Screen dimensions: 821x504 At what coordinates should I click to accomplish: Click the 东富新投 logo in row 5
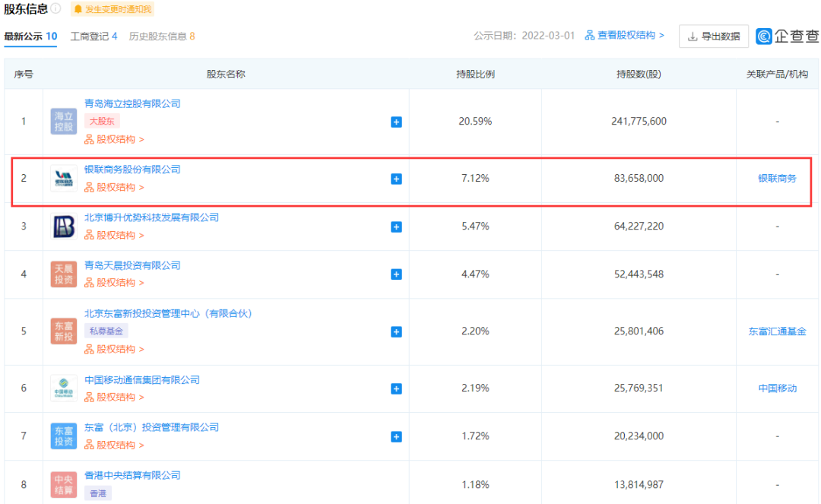63,331
